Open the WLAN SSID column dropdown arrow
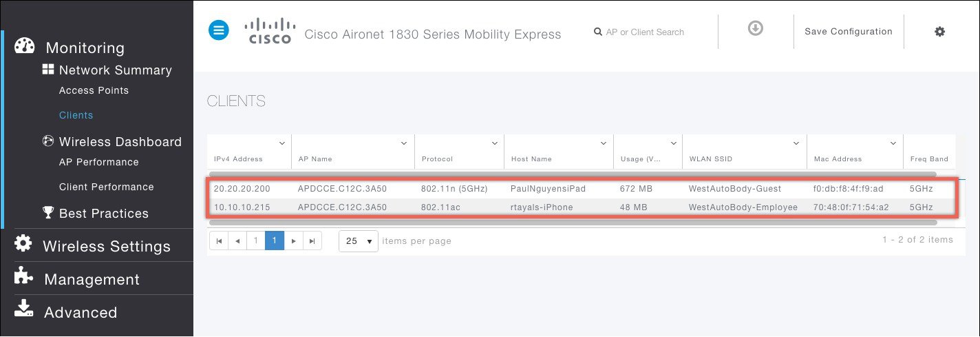Image resolution: width=980 pixels, height=337 pixels. 796,143
